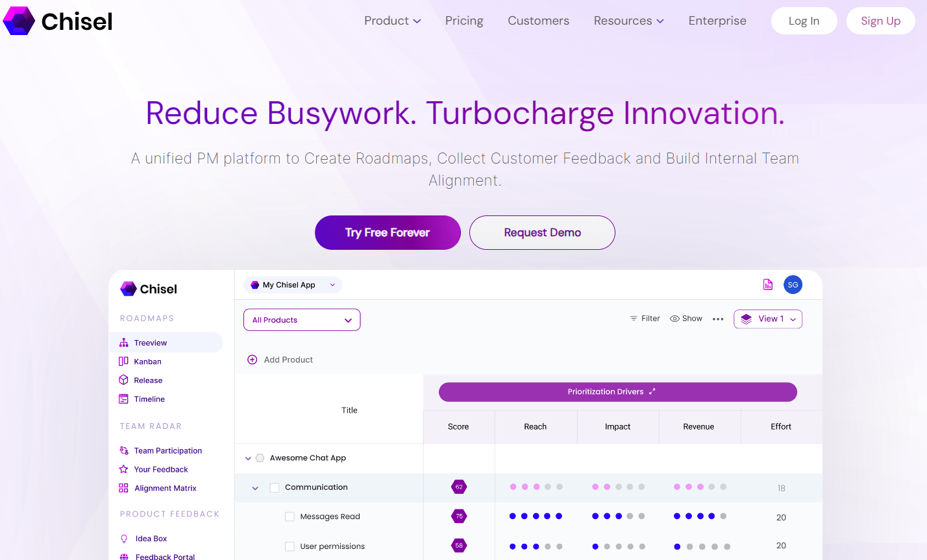Image resolution: width=927 pixels, height=560 pixels.
Task: Click the expand arrows icon on Prioritization Drivers
Action: pos(652,391)
